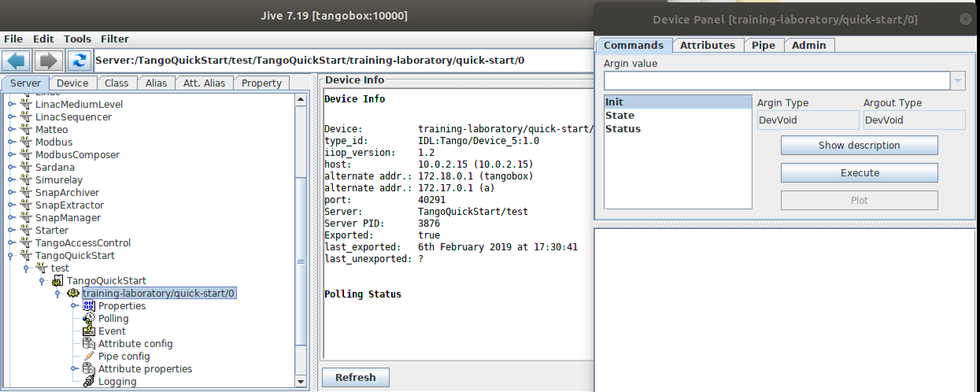The height and width of the screenshot is (392, 980).
Task: Open the Argin value dropdown arrow
Action: (958, 81)
